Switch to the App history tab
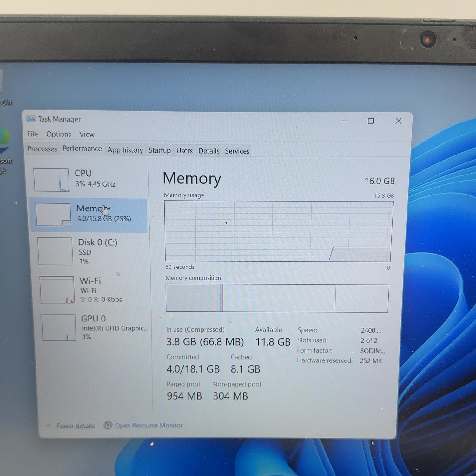Screen dimensions: 476x476 [x=125, y=150]
